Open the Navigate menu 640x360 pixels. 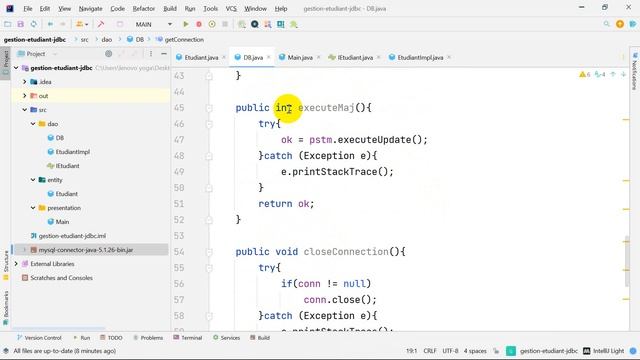coord(91,9)
